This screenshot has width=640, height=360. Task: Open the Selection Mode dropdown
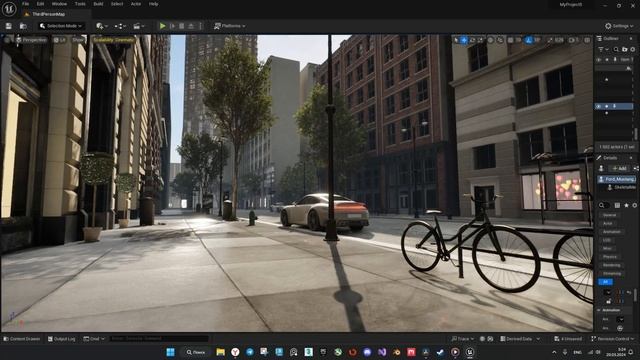(x=61, y=26)
